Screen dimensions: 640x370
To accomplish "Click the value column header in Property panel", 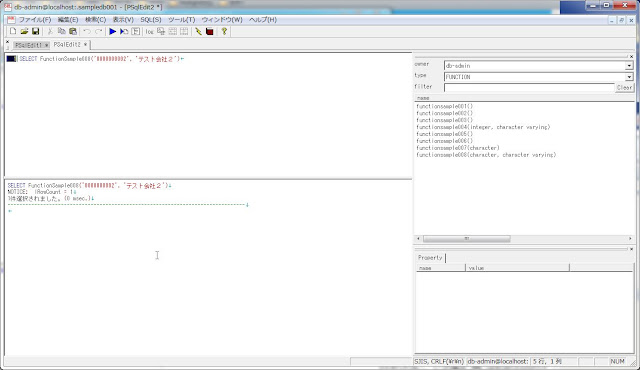I will [518, 268].
